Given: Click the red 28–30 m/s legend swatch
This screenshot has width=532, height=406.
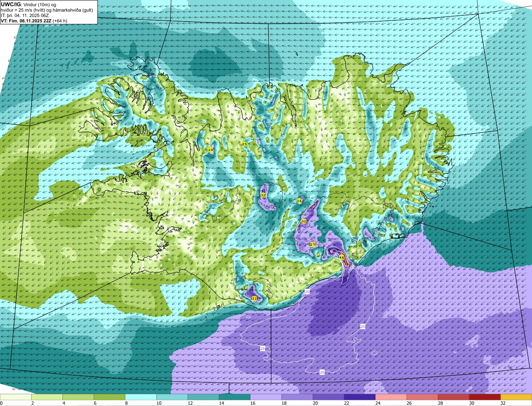Looking at the screenshot, I should point(453,397).
